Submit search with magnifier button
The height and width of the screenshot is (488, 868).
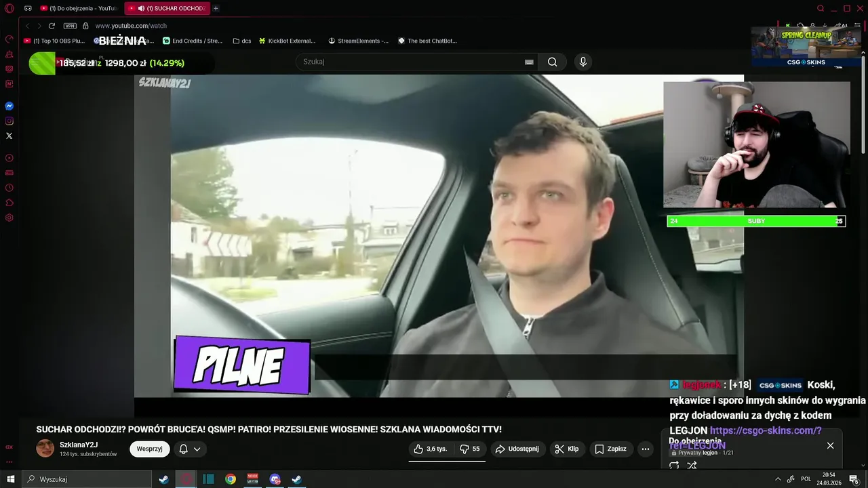(553, 62)
